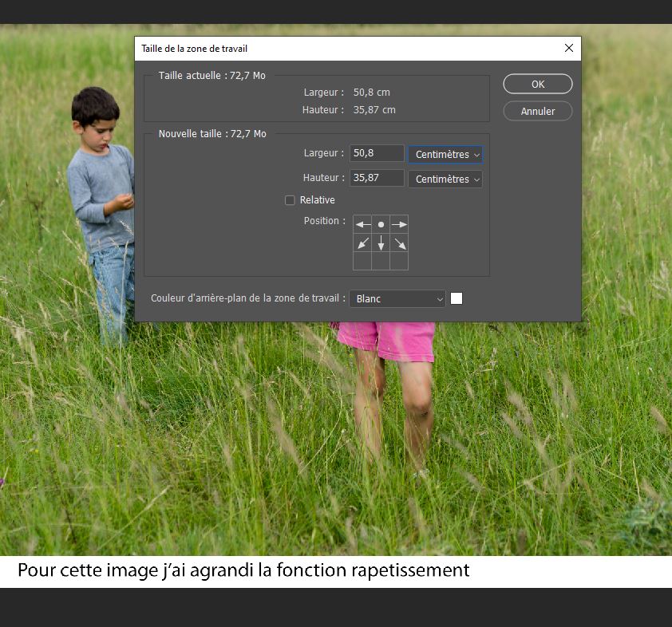Click the dialog title bar text

(x=195, y=49)
